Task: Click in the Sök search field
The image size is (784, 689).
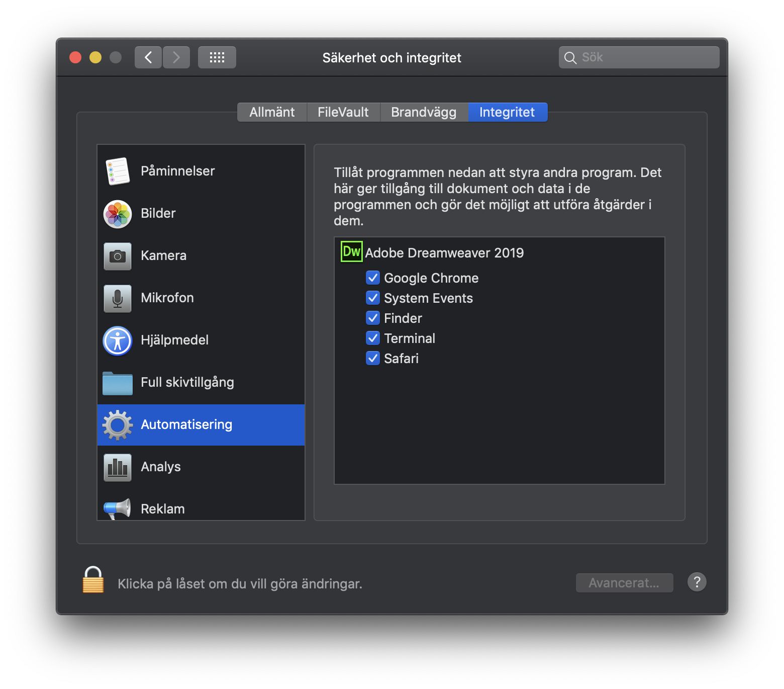Action: pos(639,57)
